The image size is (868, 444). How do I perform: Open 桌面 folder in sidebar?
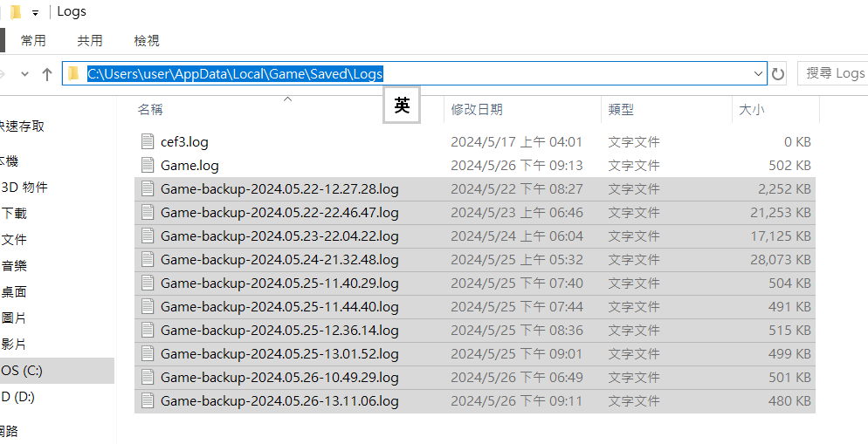[14, 292]
